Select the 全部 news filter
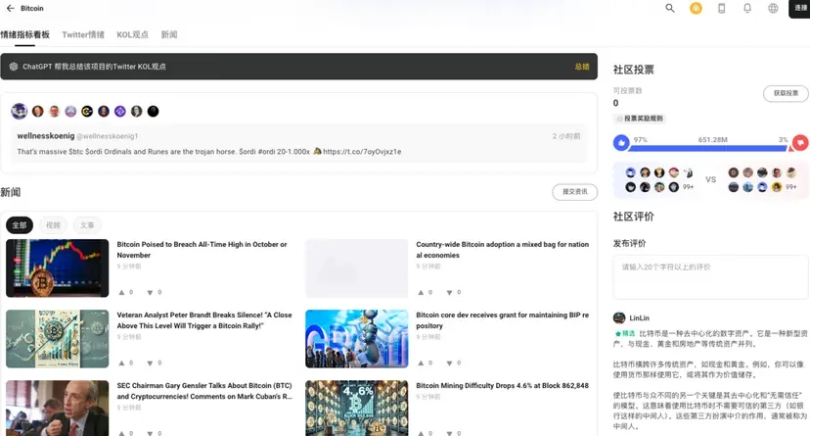The width and height of the screenshot is (817, 442). coord(19,225)
